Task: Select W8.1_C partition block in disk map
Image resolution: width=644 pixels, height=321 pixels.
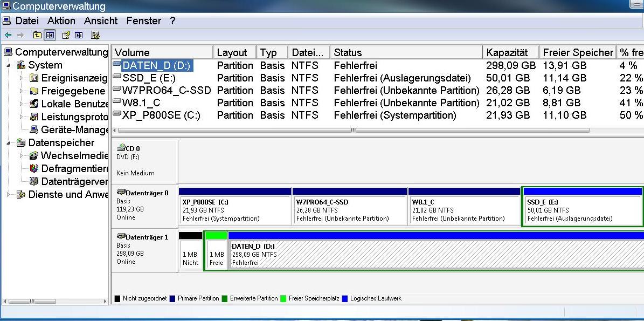Action: (464, 206)
